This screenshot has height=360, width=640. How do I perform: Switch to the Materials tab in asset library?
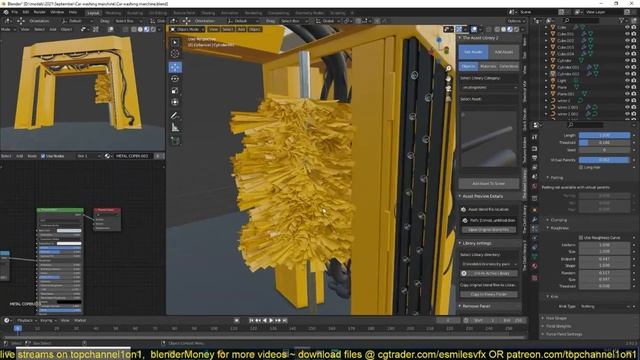[x=488, y=66]
